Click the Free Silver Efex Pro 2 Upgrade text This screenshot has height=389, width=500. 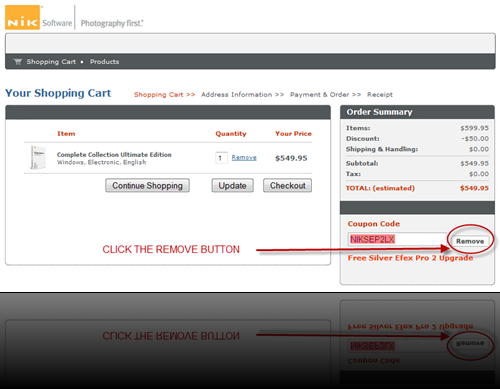pyautogui.click(x=410, y=258)
